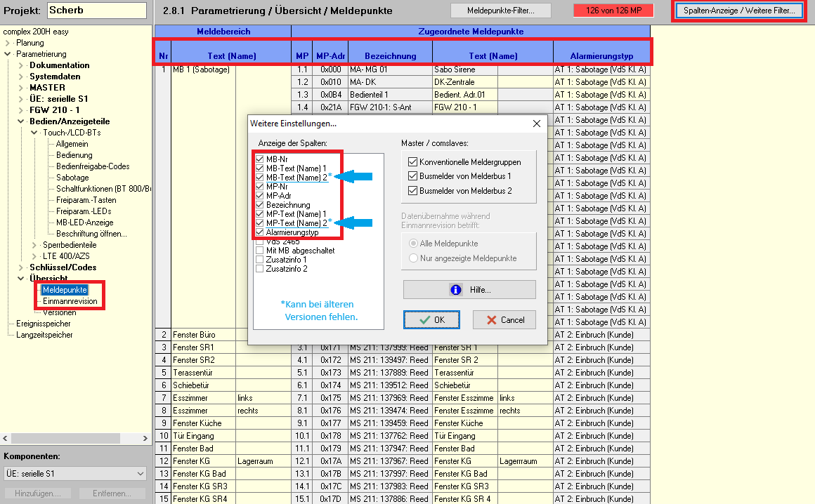The height and width of the screenshot is (504, 815).
Task: Click the 'Terassentür' cell in row 5
Action: click(x=203, y=373)
